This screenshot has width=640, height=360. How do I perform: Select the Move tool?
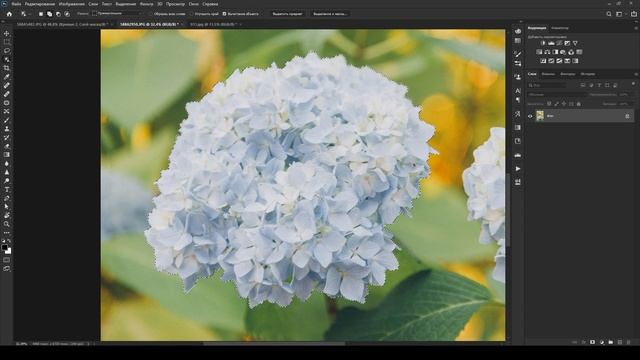(x=7, y=33)
